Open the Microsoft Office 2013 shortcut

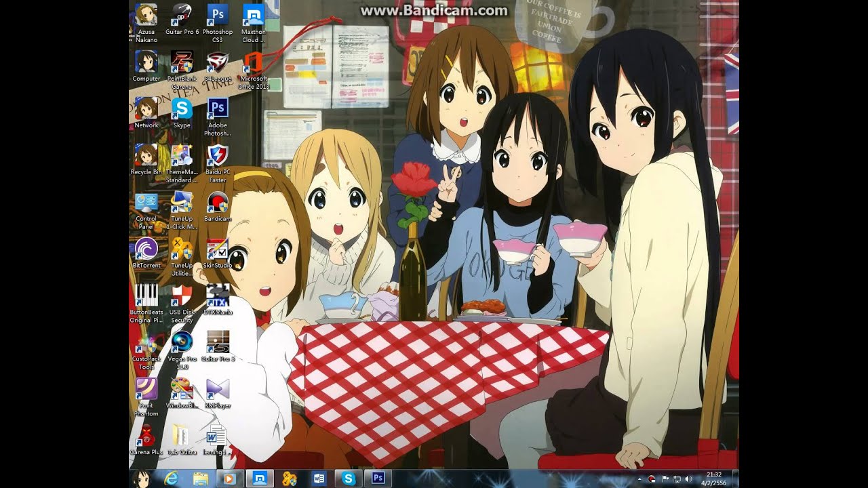254,70
